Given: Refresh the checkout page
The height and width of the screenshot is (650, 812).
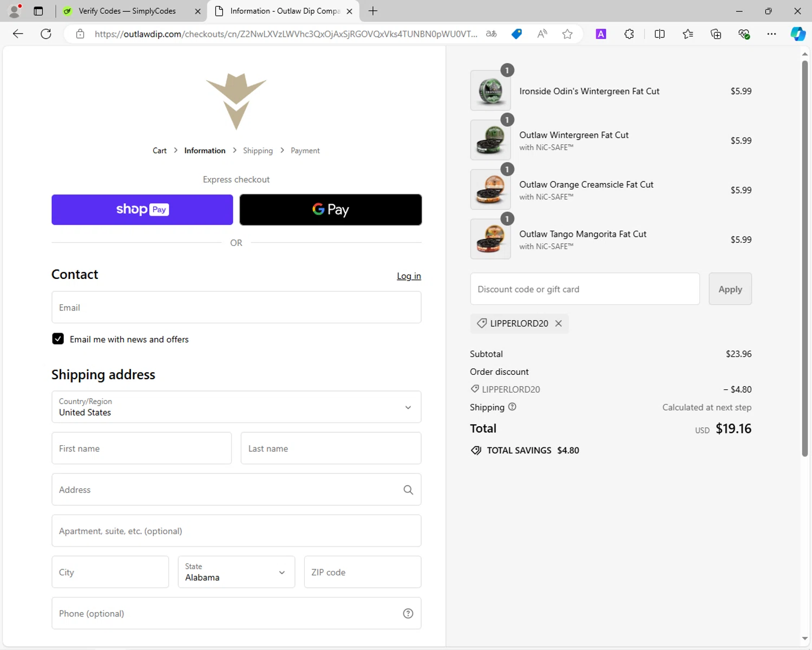Looking at the screenshot, I should [46, 34].
